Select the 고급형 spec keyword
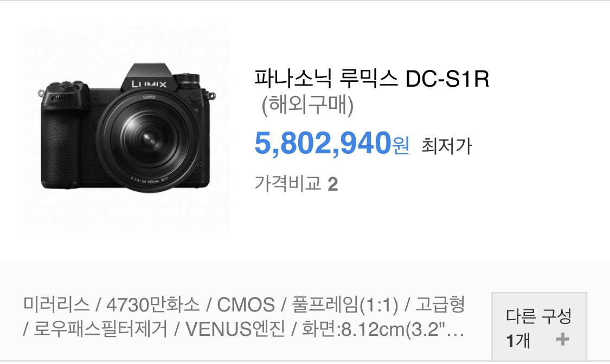 440,304
